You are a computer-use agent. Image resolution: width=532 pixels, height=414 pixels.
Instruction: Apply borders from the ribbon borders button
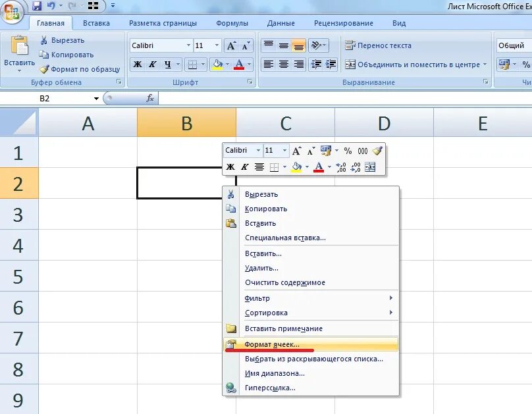pos(192,65)
